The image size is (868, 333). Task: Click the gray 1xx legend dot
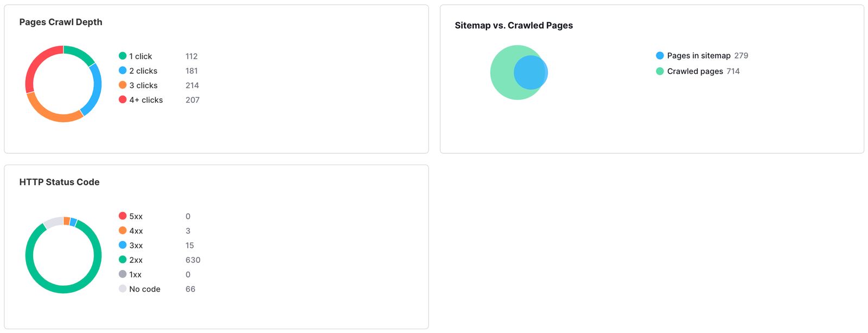click(123, 274)
